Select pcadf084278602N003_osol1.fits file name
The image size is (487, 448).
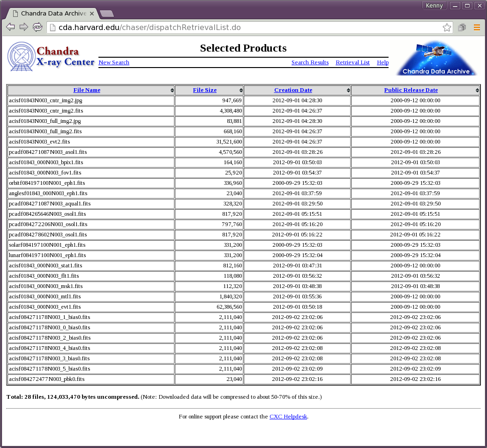coord(48,234)
